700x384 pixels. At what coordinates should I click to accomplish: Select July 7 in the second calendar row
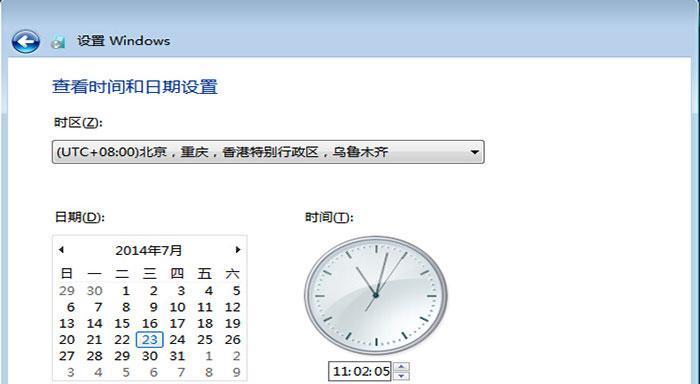click(x=98, y=307)
